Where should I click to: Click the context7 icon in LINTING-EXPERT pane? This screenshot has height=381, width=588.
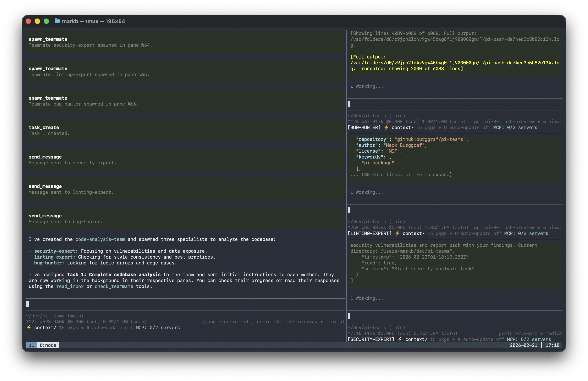click(x=397, y=233)
